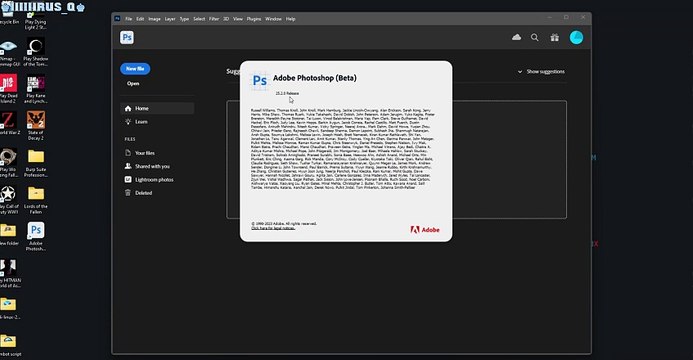693x360 pixels.
Task: Click the Home icon in the sidebar
Action: pyautogui.click(x=128, y=108)
